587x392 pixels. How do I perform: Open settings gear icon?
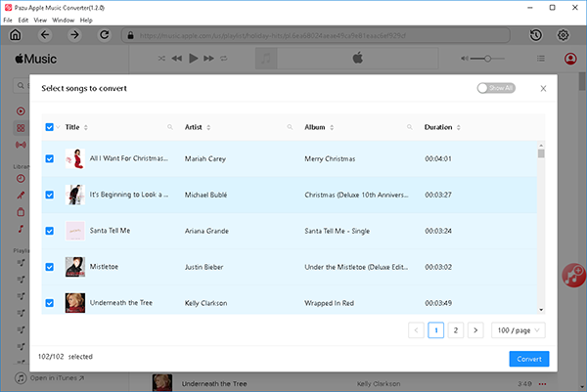564,35
